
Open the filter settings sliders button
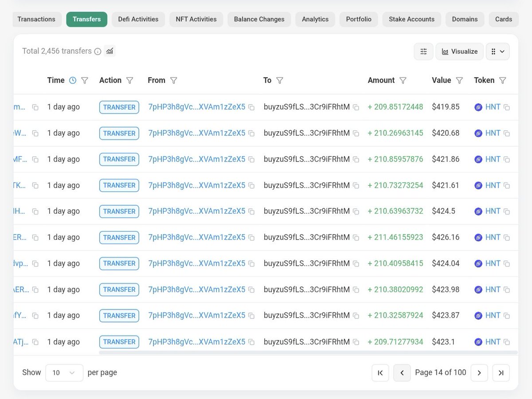coord(424,51)
